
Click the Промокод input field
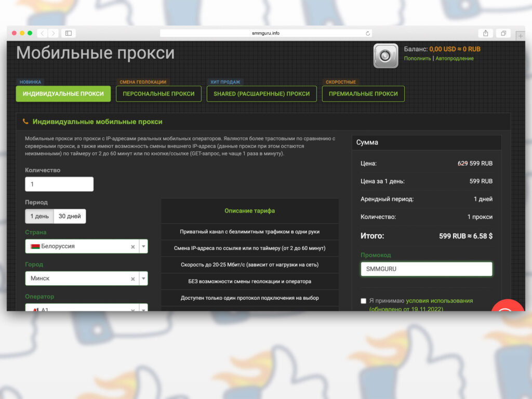coord(426,269)
